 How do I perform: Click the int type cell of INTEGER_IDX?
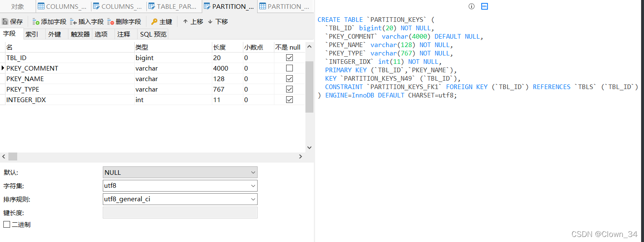pos(173,100)
